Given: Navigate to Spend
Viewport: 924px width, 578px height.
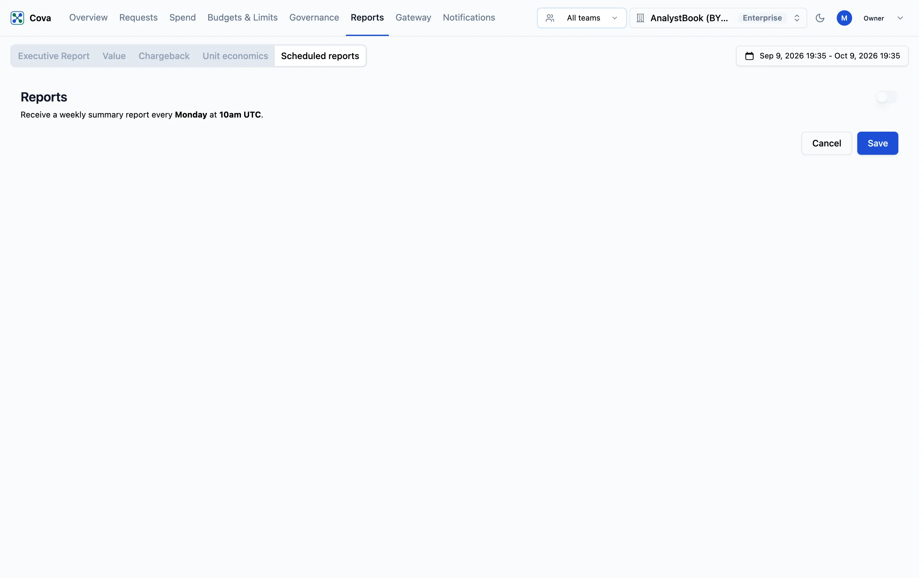Looking at the screenshot, I should 183,18.
